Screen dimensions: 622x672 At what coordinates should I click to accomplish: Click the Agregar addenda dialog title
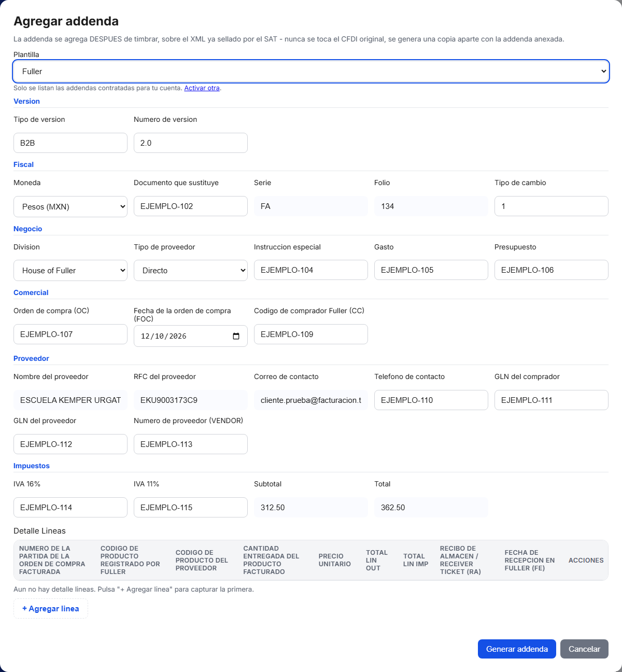[x=66, y=21]
